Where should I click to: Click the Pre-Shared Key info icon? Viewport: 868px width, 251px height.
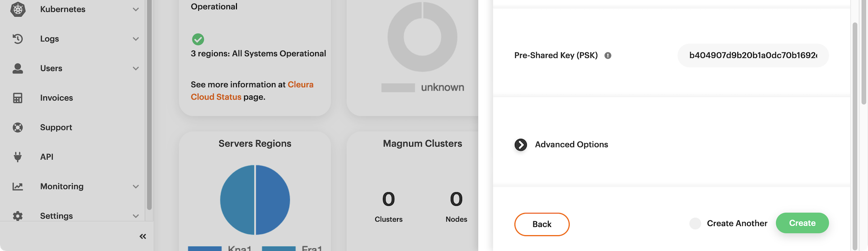coord(608,56)
